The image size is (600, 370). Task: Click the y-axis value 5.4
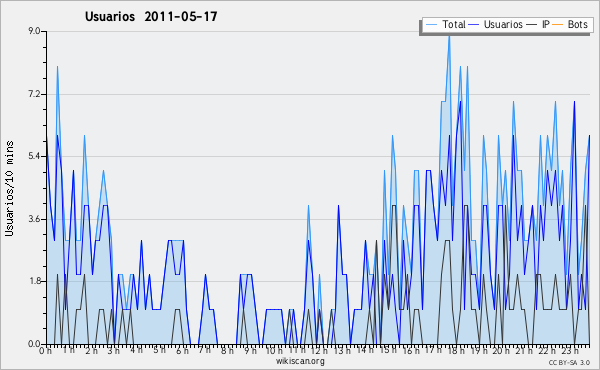(34, 156)
